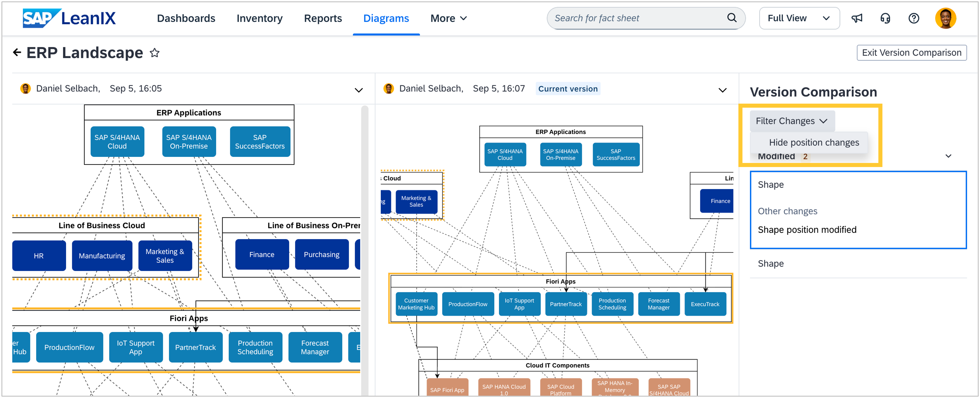Click the left diagram vertical scrollbar

(x=365, y=228)
